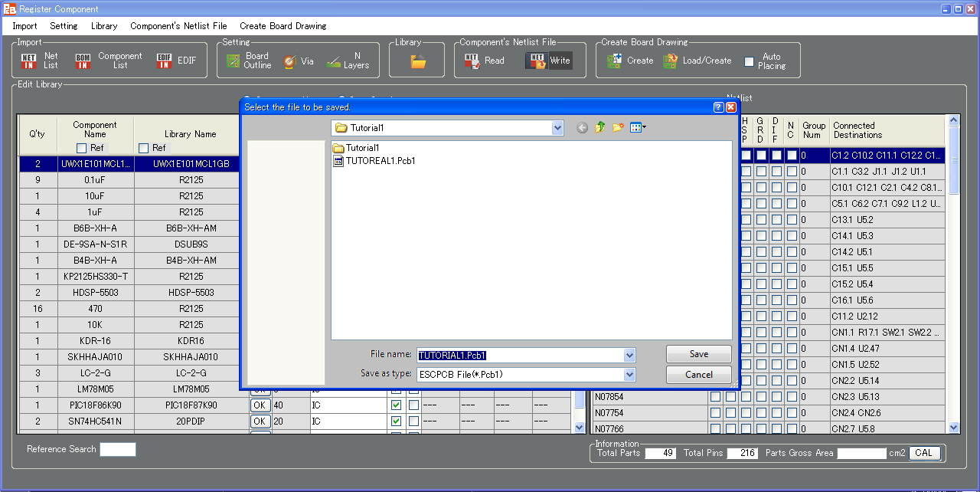
Task: Click the Component List BOM import icon
Action: coord(83,61)
